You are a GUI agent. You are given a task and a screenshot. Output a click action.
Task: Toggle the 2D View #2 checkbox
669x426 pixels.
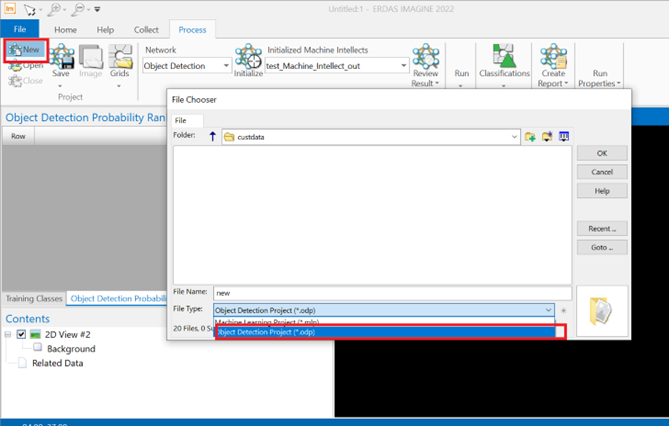[21, 334]
